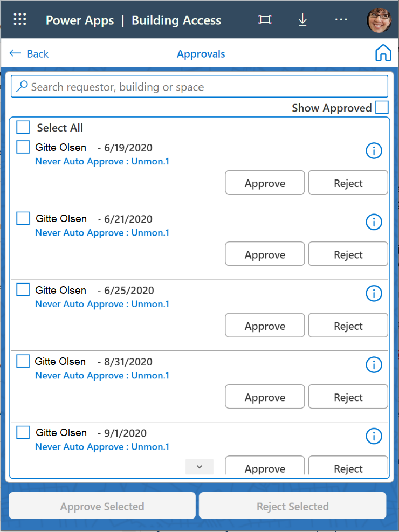Toggle the Show Approved checkbox
399x532 pixels.
pos(382,108)
